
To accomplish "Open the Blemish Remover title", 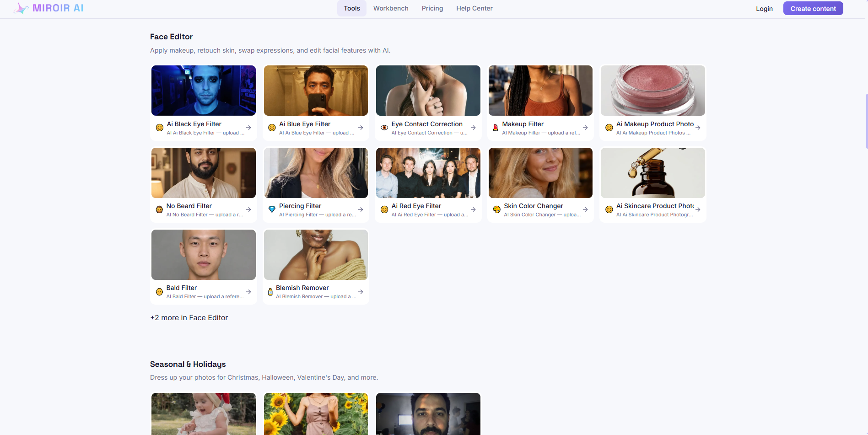I will pos(302,288).
